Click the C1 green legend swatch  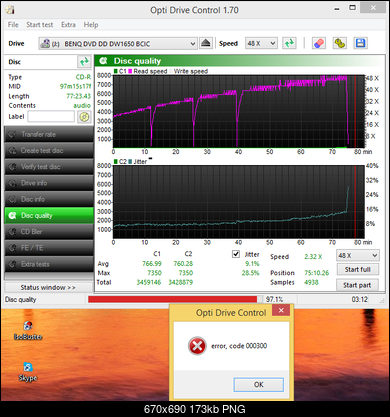[116, 71]
